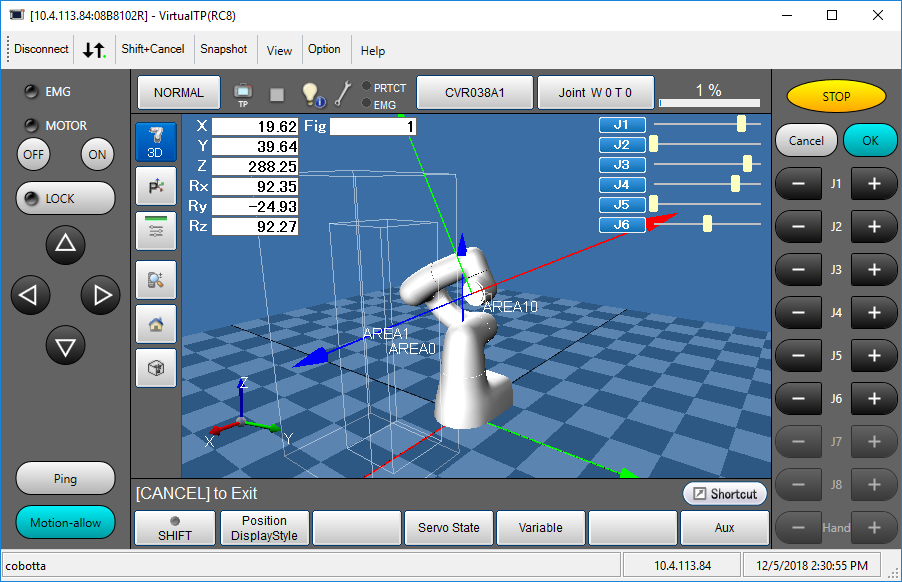The width and height of the screenshot is (902, 582).
Task: Click the up-down arrows transfer icon
Action: 94,49
